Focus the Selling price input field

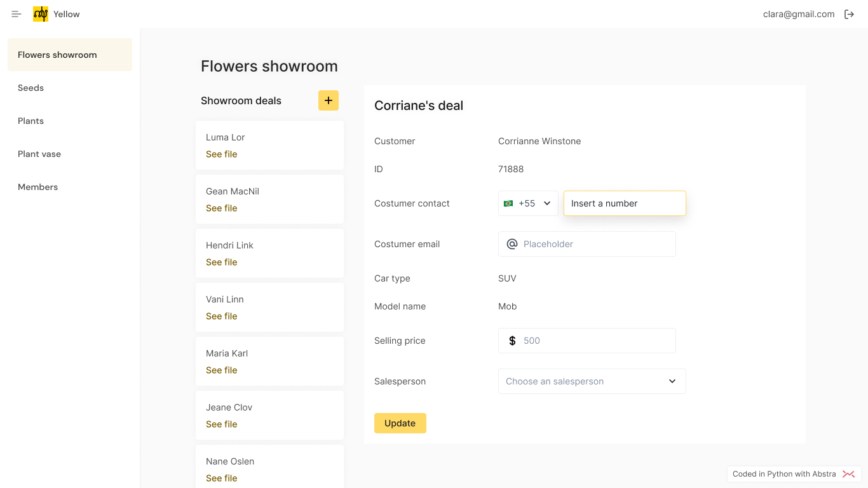(x=595, y=341)
